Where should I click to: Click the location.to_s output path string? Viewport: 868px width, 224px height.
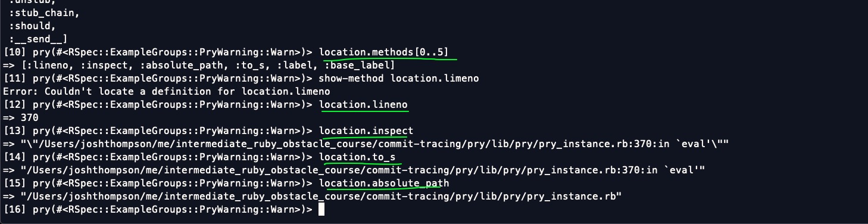pyautogui.click(x=354, y=170)
